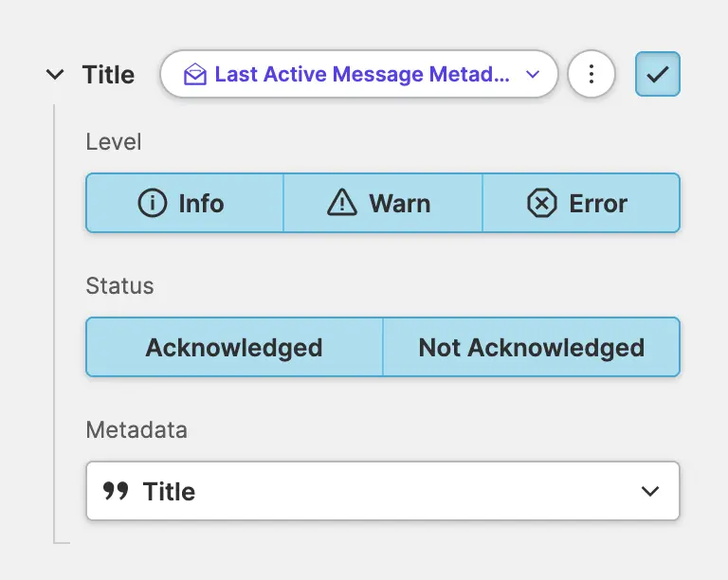Image resolution: width=728 pixels, height=580 pixels.
Task: Click the quotation mark icon in Metadata field
Action: pyautogui.click(x=116, y=491)
